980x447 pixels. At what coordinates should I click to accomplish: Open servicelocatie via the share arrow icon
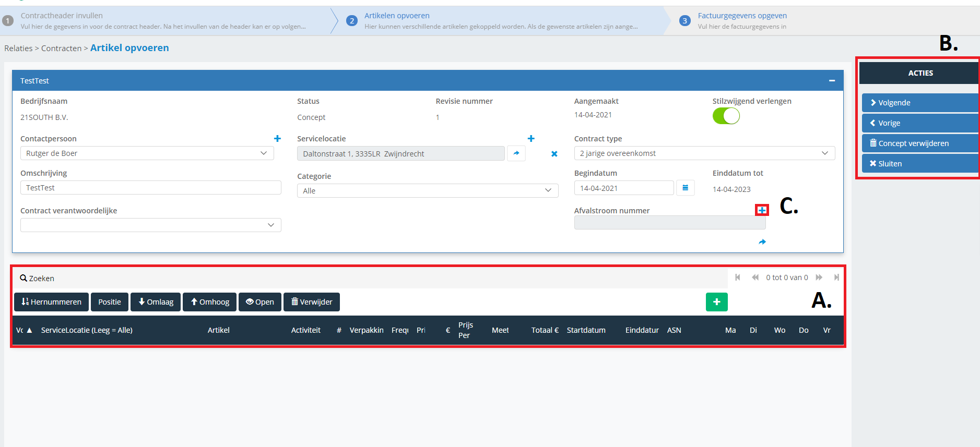pyautogui.click(x=516, y=153)
